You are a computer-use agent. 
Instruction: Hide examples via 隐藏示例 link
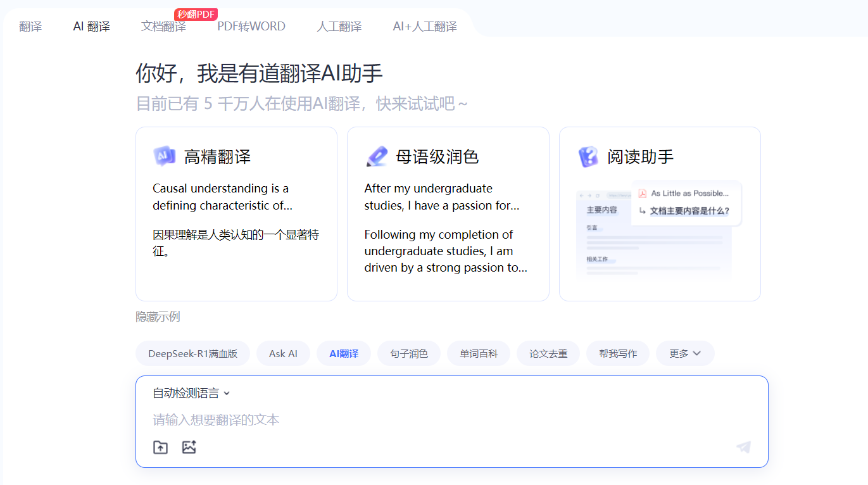pyautogui.click(x=158, y=317)
